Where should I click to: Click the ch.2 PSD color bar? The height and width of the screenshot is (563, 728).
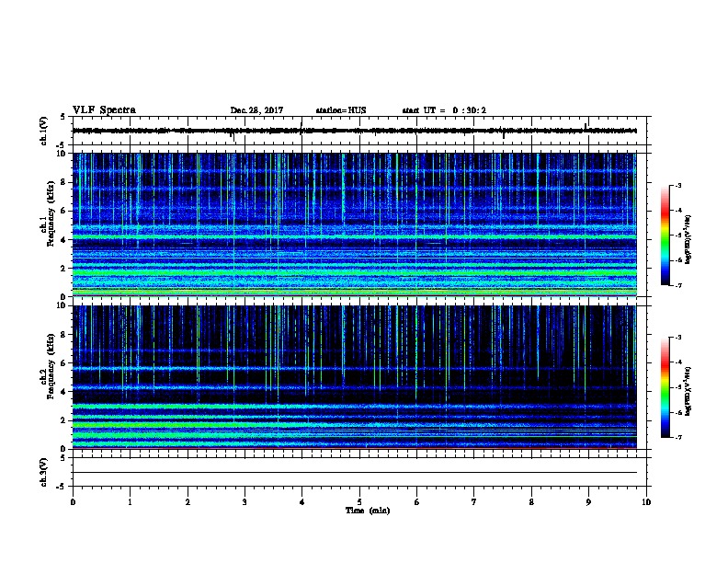coord(665,387)
